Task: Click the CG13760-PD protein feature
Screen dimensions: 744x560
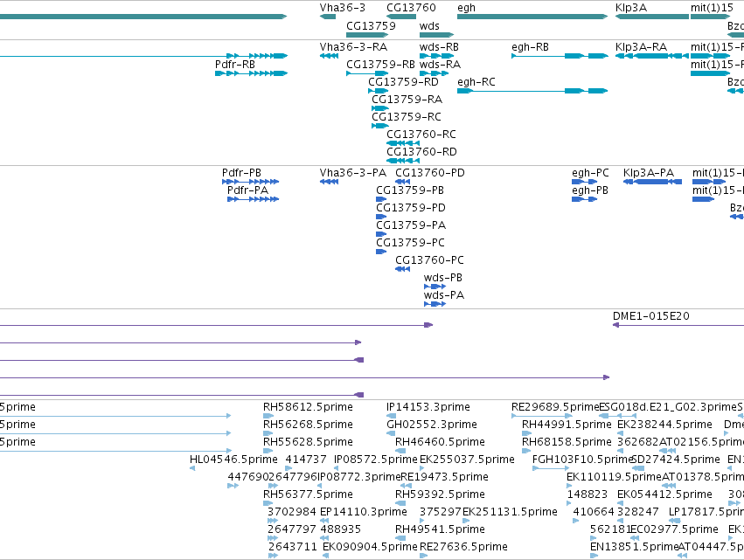Action: coord(402,182)
